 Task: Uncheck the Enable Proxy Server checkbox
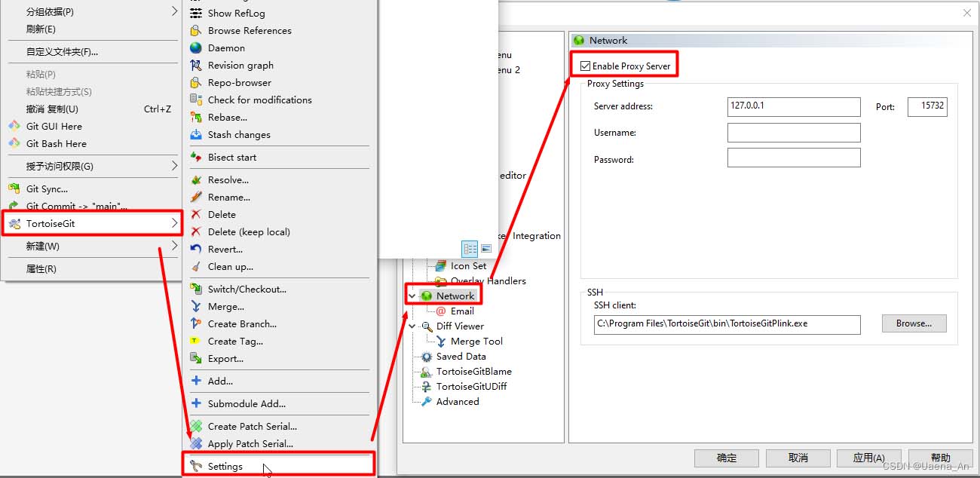(585, 66)
